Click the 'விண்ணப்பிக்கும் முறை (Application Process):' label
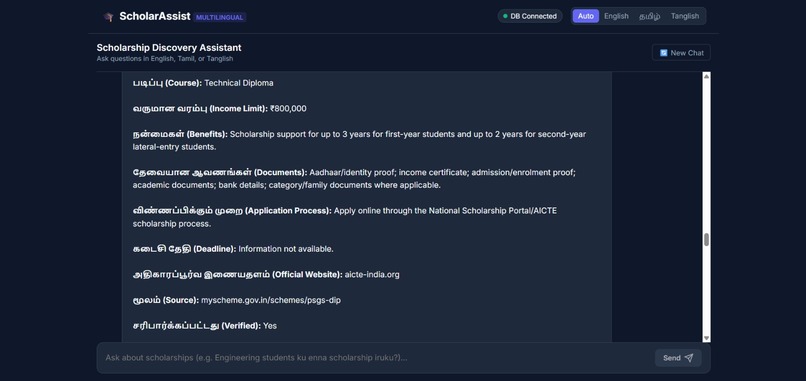Screen dimensions: 806x381 pos(232,211)
